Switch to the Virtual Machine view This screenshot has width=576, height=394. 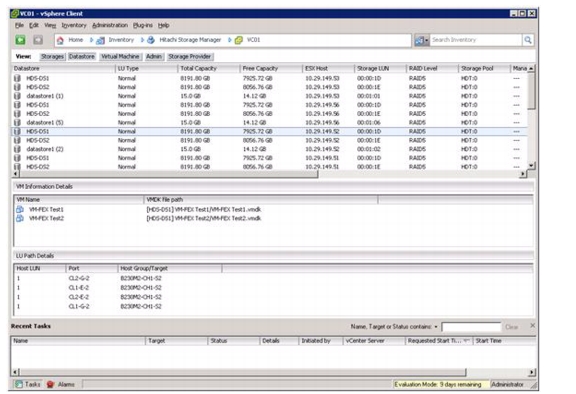120,57
